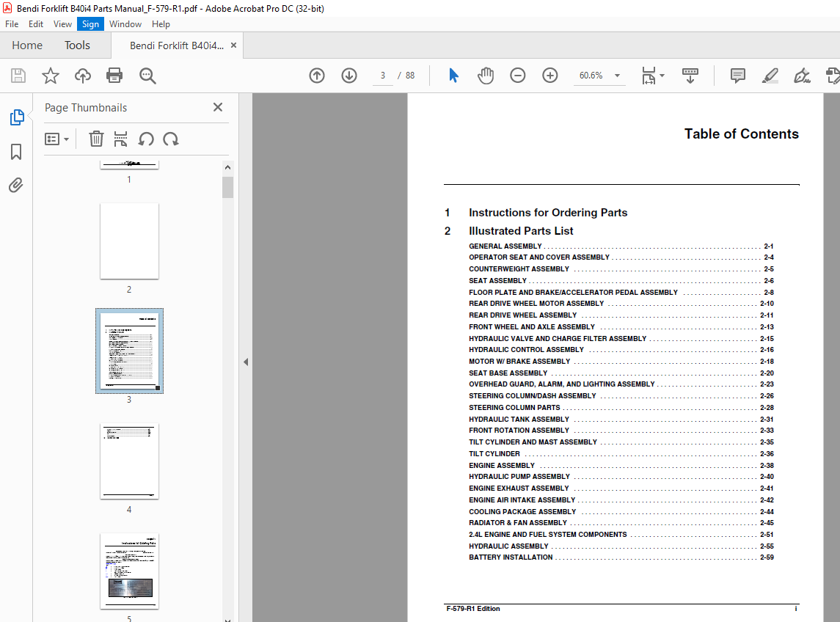Select page 3 thumbnail
The image size is (840, 622).
click(129, 351)
